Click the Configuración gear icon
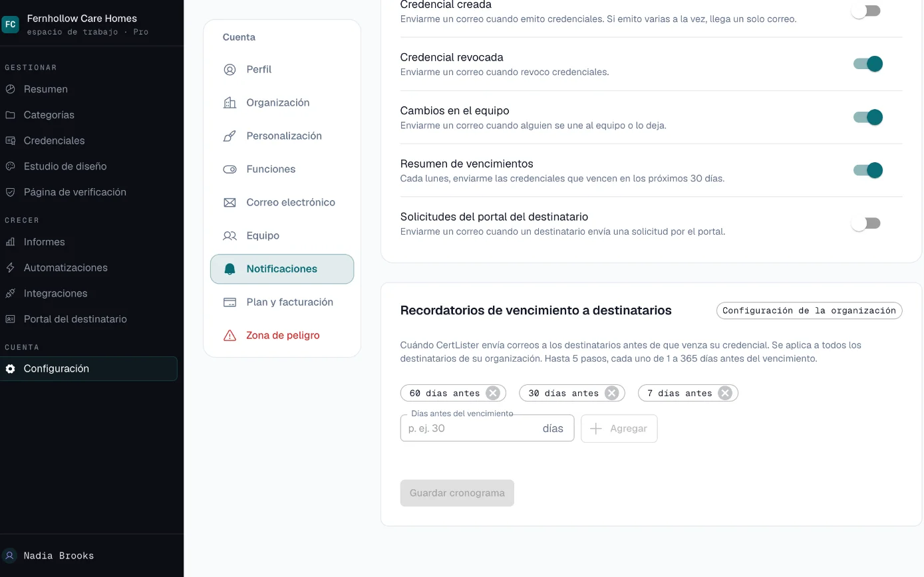Viewport: 924px width, 577px height. point(10,369)
